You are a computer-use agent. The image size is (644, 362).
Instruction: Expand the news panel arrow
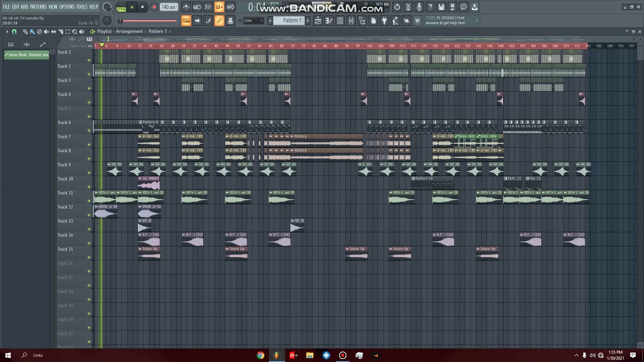coord(477,21)
